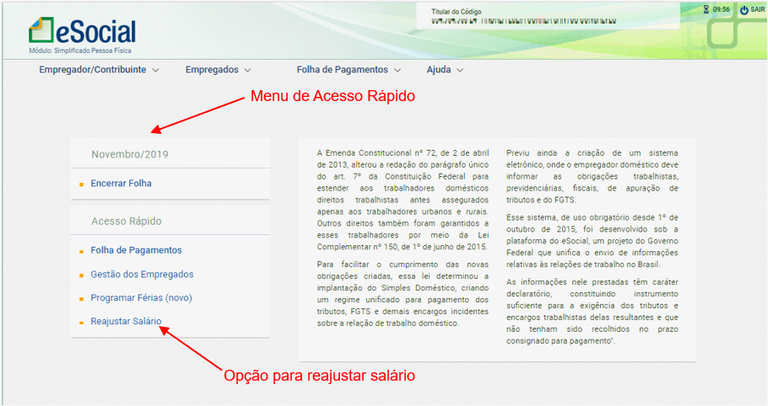This screenshot has width=768, height=406.
Task: Click the paragraph starting Esse sistema
Action: coord(592,241)
